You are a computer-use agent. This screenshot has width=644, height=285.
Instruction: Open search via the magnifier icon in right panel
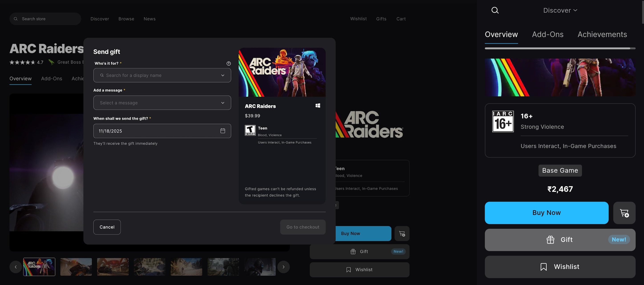pyautogui.click(x=495, y=10)
